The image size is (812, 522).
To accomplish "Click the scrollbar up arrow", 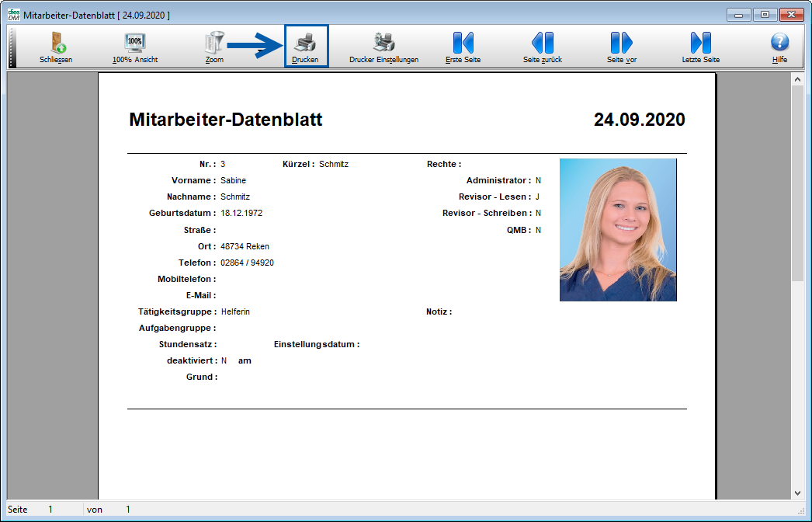I will pyautogui.click(x=797, y=79).
